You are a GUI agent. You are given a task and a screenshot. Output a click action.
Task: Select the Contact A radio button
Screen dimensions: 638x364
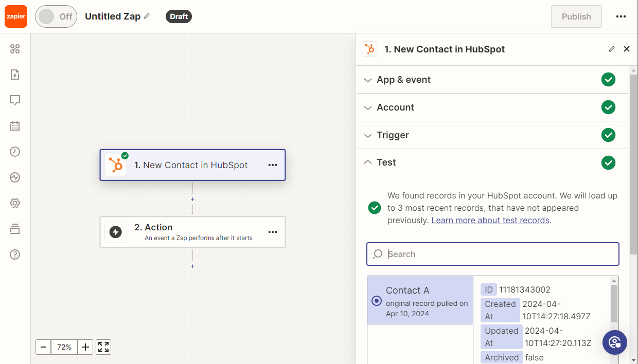(x=377, y=301)
